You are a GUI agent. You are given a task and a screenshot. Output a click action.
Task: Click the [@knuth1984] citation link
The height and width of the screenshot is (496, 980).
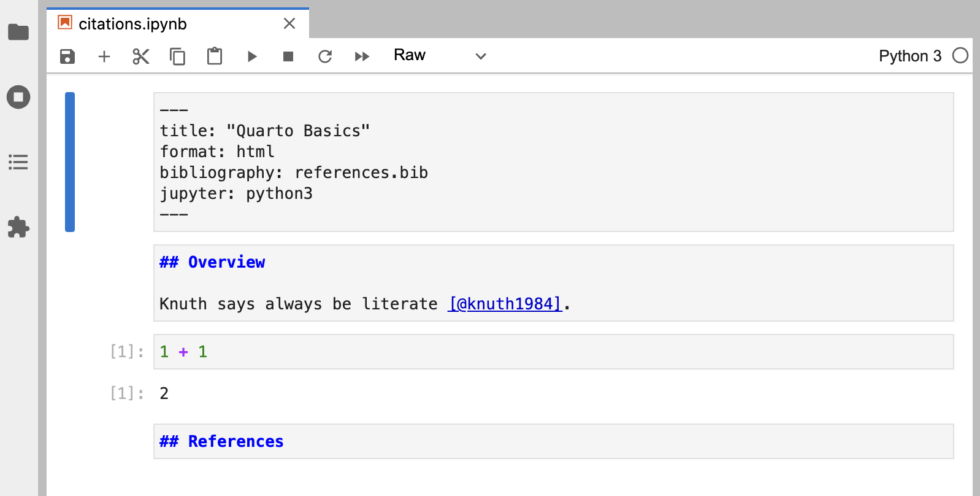(x=505, y=304)
